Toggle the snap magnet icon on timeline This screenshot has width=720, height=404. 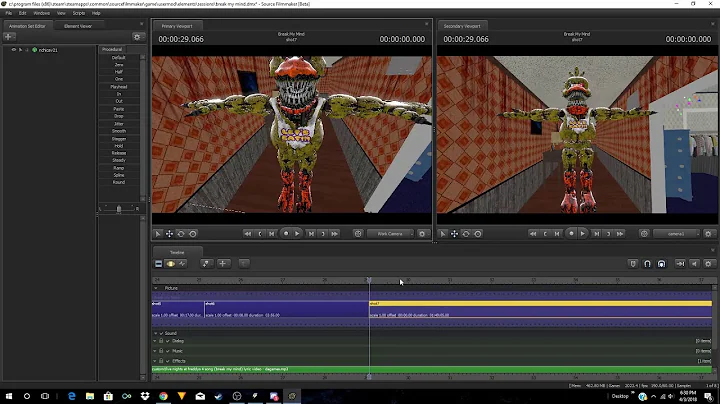click(647, 264)
